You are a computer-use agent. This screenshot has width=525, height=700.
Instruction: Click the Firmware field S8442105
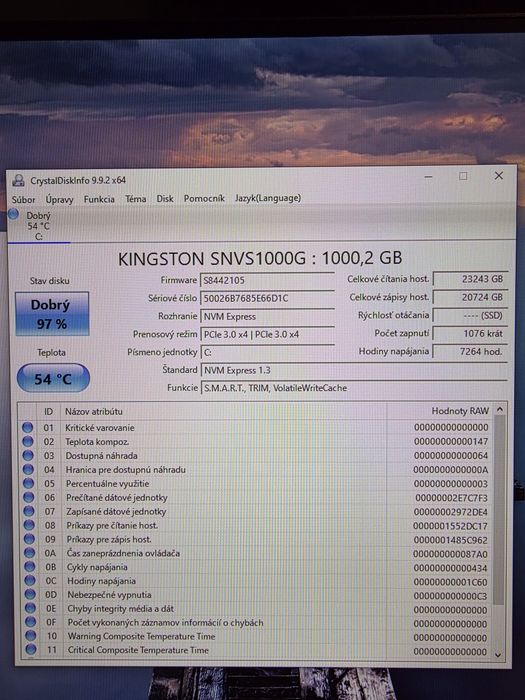pos(267,280)
